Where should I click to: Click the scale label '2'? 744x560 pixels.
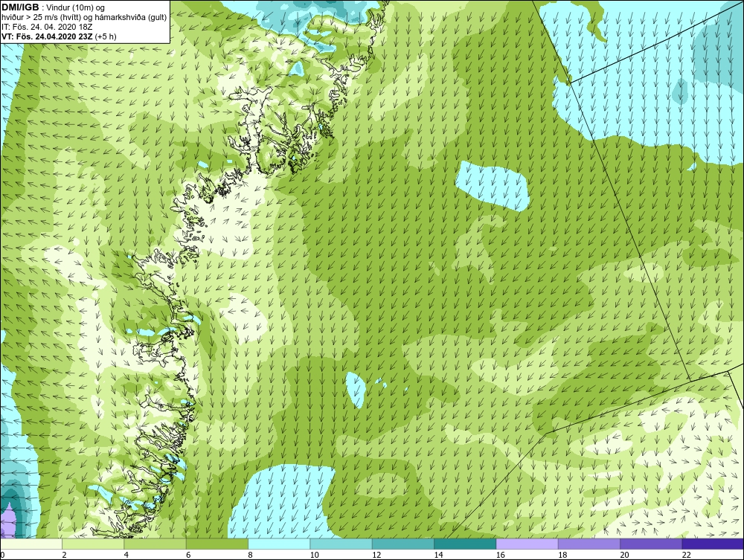coord(64,556)
